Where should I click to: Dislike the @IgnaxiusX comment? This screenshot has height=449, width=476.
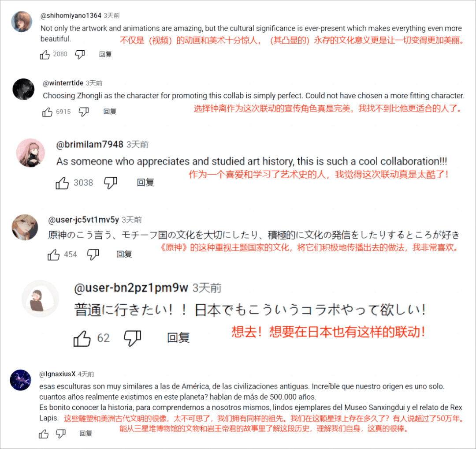(61, 434)
